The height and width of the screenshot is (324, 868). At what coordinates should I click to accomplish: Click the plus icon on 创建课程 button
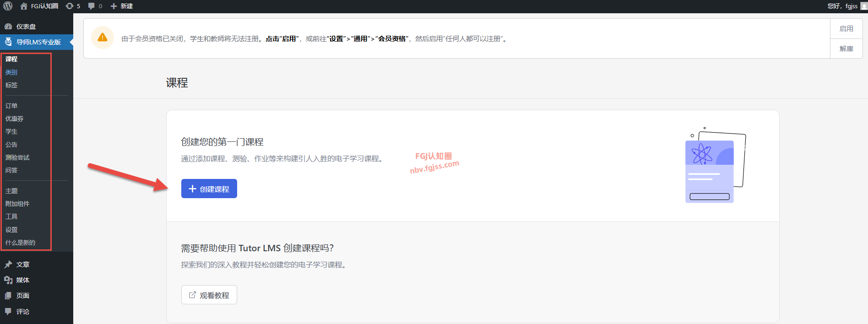[192, 189]
